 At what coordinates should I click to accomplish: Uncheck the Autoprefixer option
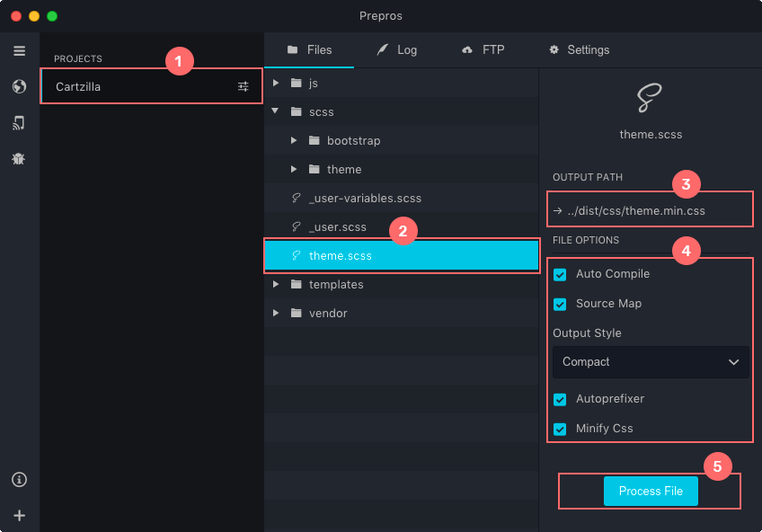pyautogui.click(x=560, y=399)
